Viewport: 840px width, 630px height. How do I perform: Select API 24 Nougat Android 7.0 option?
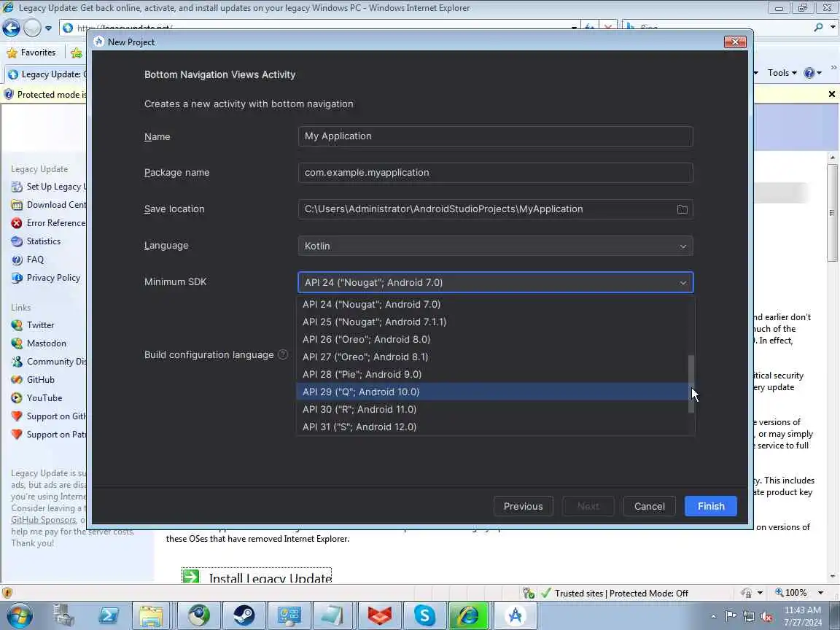pos(492,304)
